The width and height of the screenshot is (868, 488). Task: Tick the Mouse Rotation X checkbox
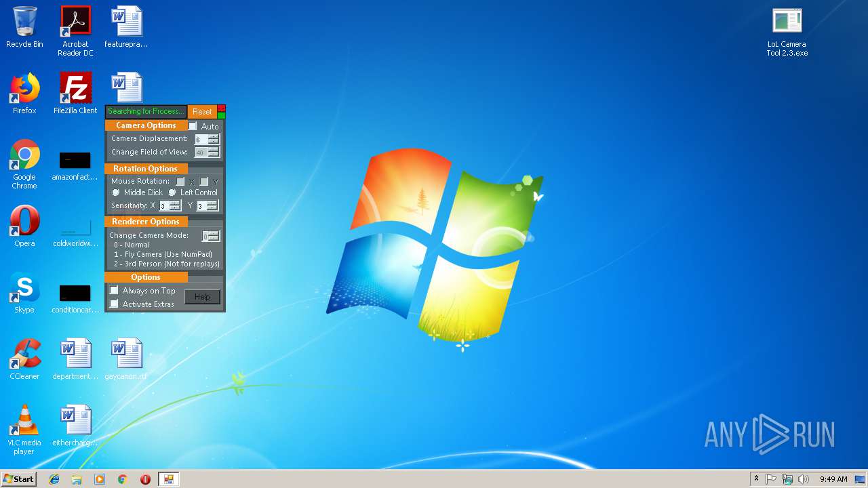180,182
